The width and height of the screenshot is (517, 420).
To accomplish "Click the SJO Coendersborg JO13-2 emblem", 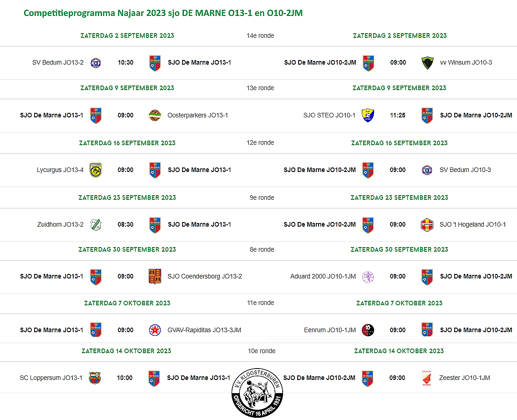I will (x=155, y=277).
